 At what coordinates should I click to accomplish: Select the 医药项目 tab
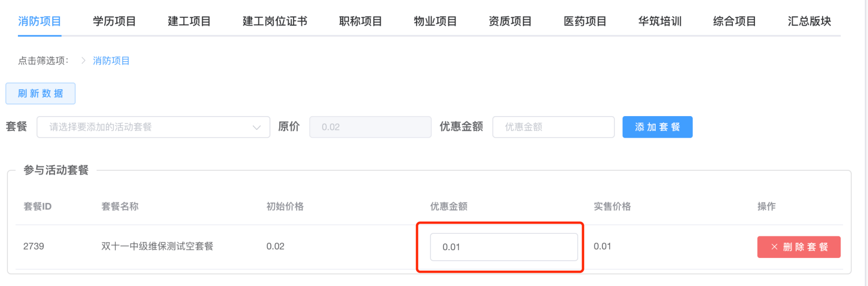tap(585, 22)
